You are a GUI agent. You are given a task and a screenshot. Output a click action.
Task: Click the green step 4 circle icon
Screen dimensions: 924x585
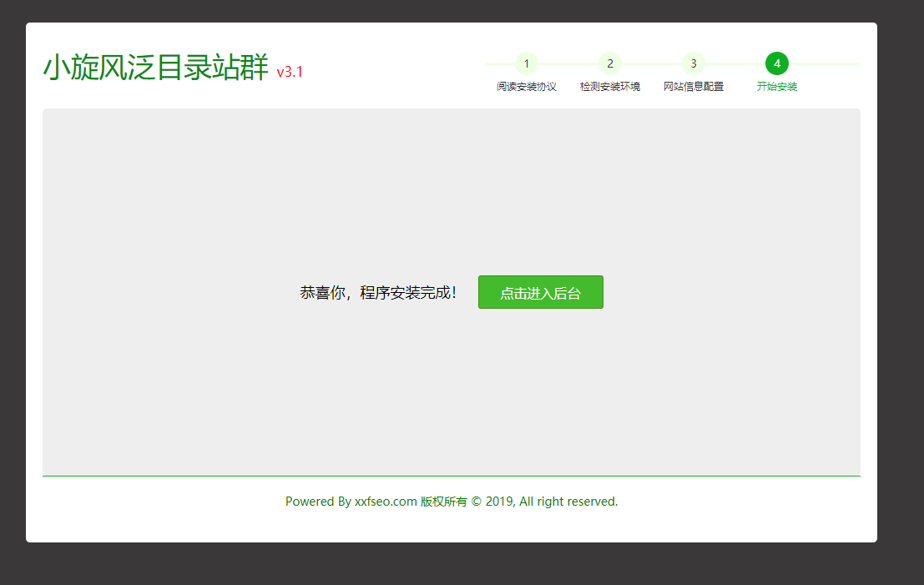[x=777, y=63]
